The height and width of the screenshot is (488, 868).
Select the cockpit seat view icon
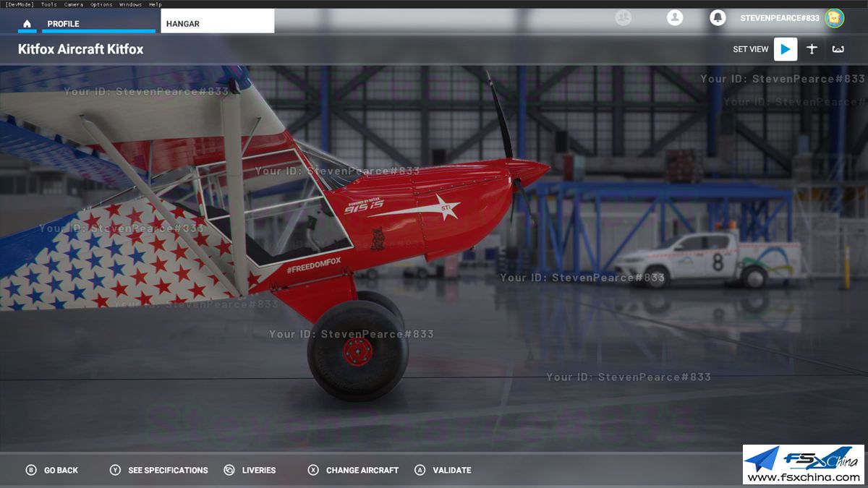pos(838,49)
